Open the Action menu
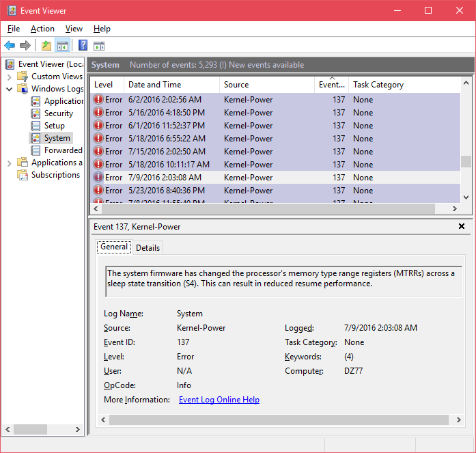The image size is (476, 453). [x=42, y=29]
